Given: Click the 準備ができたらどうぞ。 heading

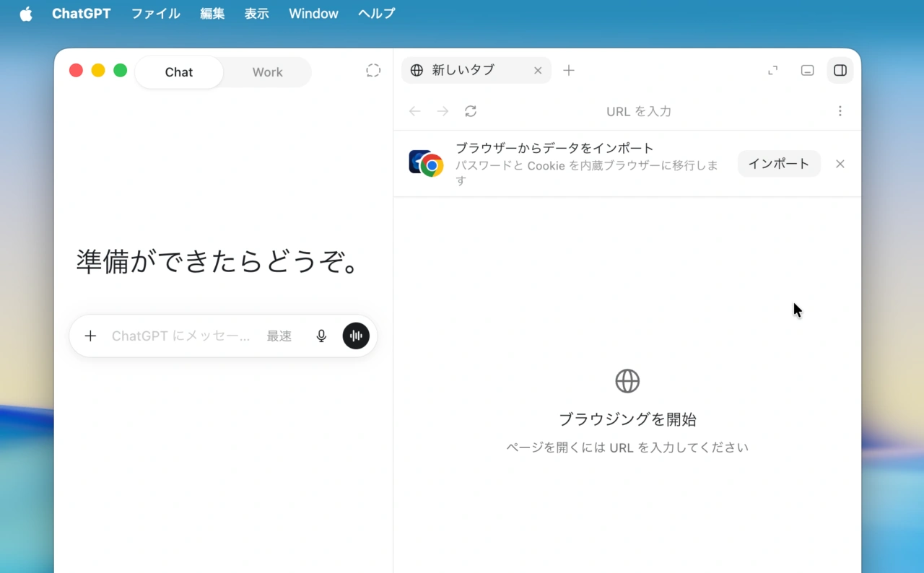Looking at the screenshot, I should 219,262.
